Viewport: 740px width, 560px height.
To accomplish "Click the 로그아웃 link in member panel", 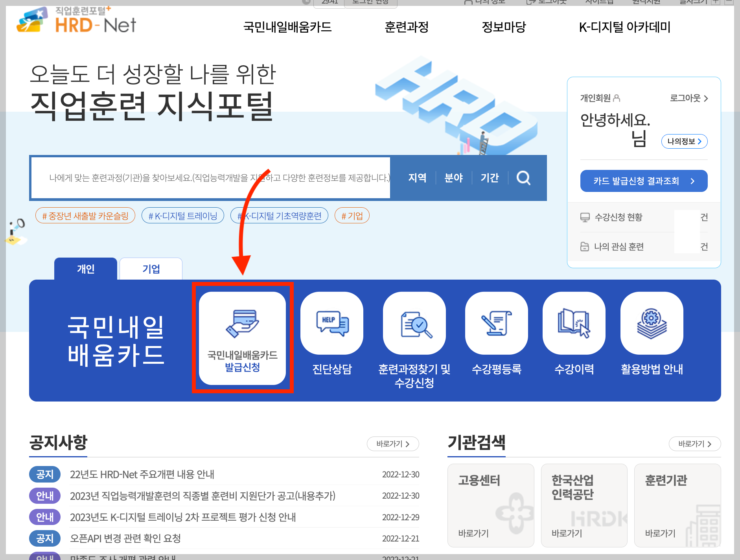I will tap(689, 98).
